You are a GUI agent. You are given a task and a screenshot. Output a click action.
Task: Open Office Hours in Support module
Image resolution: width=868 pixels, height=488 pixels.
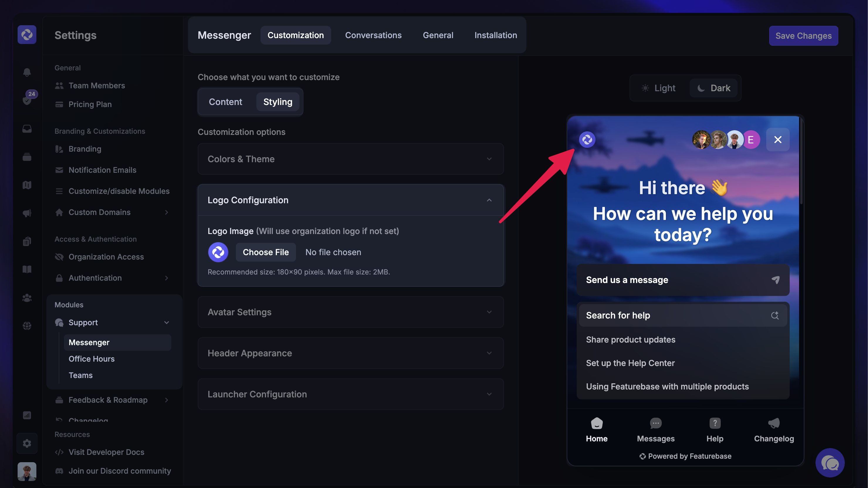(x=91, y=359)
